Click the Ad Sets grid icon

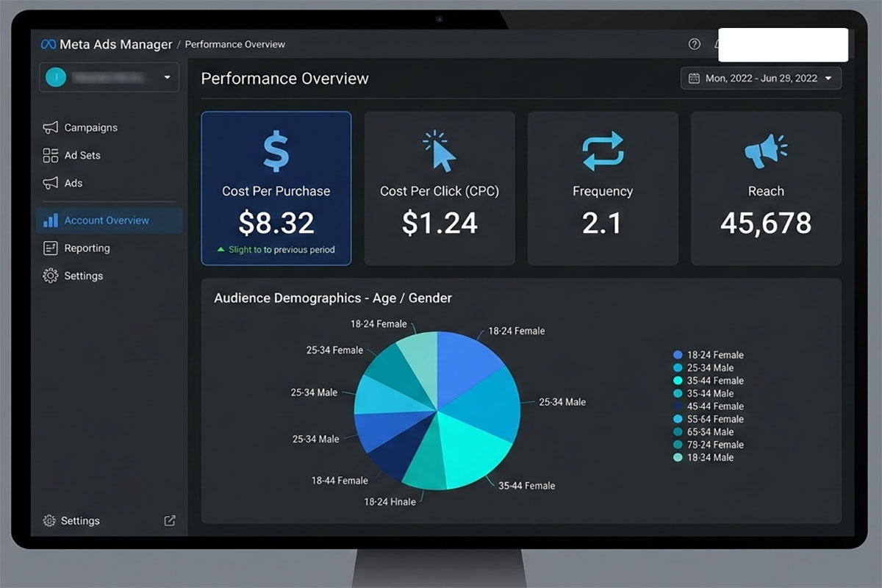(x=50, y=155)
